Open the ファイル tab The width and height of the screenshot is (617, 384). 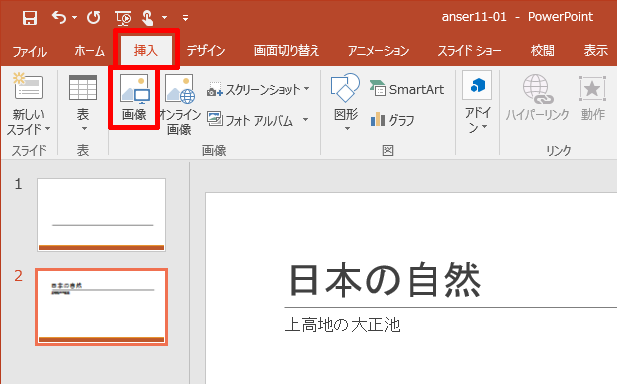(30, 51)
